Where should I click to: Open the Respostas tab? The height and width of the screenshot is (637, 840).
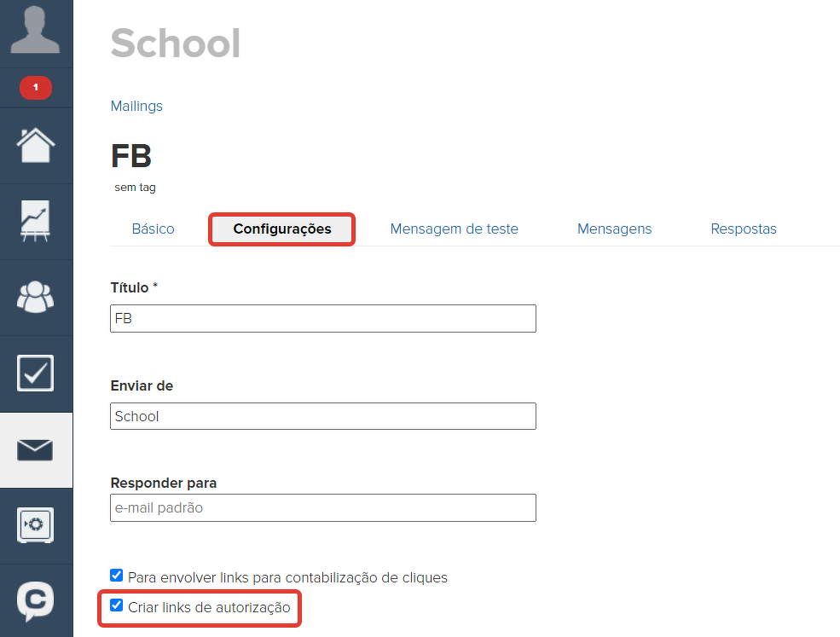(744, 229)
